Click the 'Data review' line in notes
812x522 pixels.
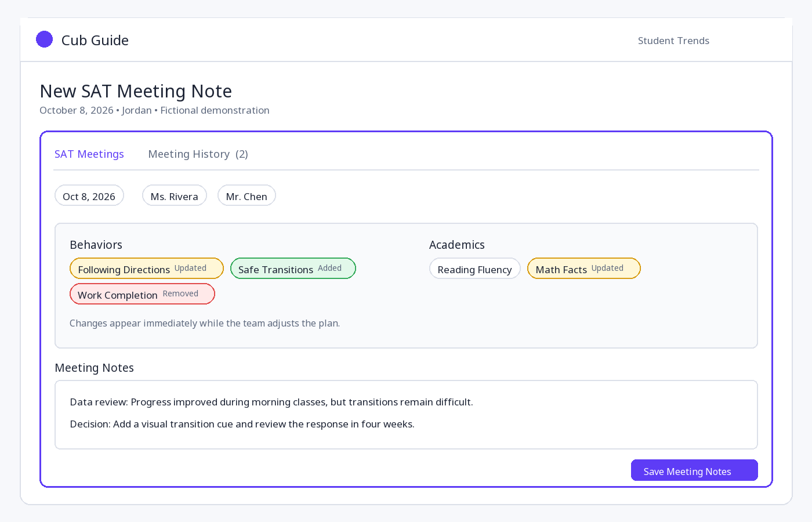271,402
